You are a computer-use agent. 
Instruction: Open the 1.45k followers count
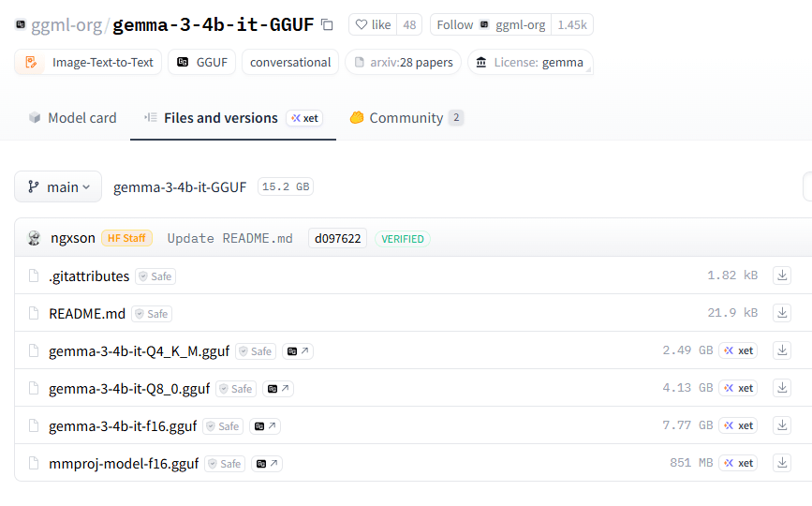(572, 25)
